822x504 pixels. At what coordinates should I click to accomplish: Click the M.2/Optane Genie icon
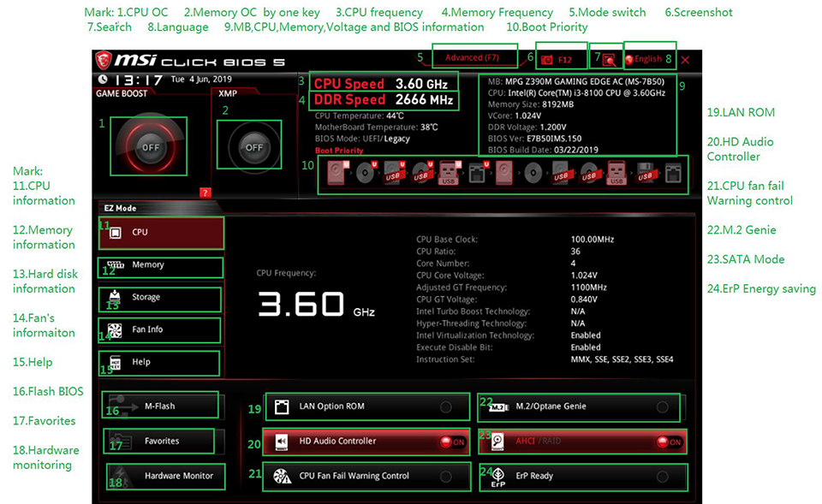point(497,406)
